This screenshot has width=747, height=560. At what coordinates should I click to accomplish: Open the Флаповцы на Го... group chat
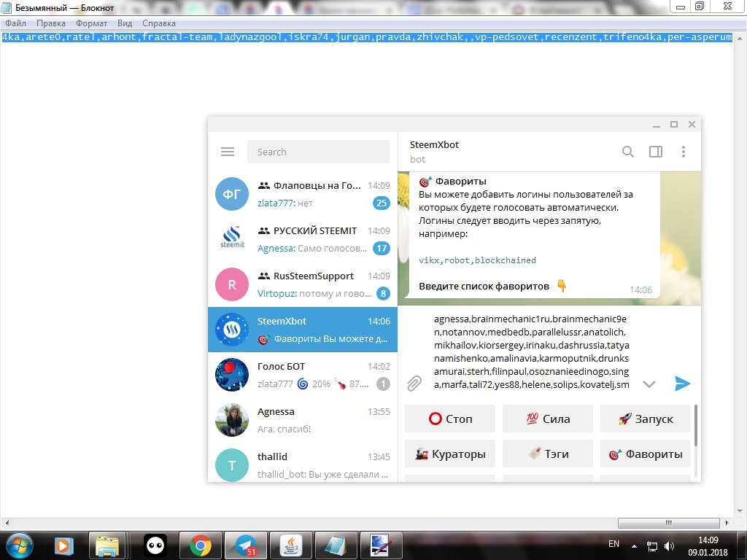(x=303, y=194)
